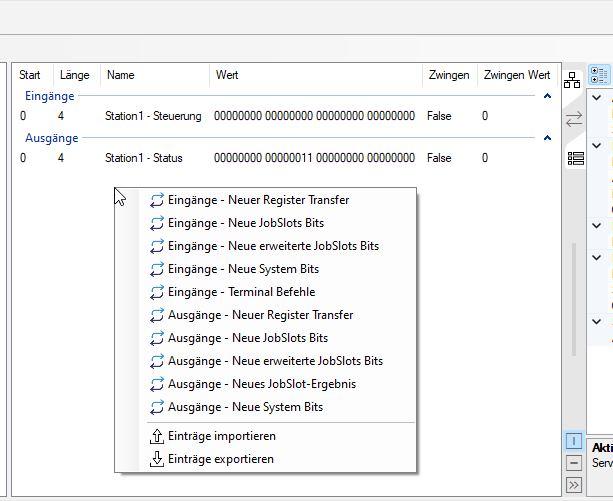Select Ausgänge - Neue System Bits
Image resolution: width=613 pixels, height=501 pixels.
245,407
